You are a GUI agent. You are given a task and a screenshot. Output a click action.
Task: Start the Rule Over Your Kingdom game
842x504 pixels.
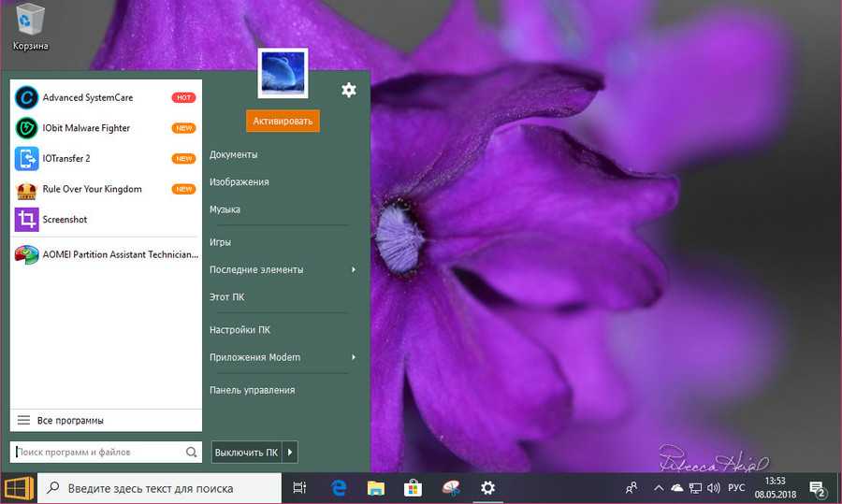[92, 189]
